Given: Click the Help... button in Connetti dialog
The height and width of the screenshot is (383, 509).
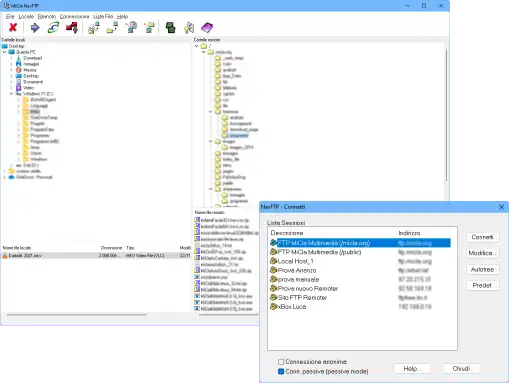Looking at the screenshot, I should [412, 369].
